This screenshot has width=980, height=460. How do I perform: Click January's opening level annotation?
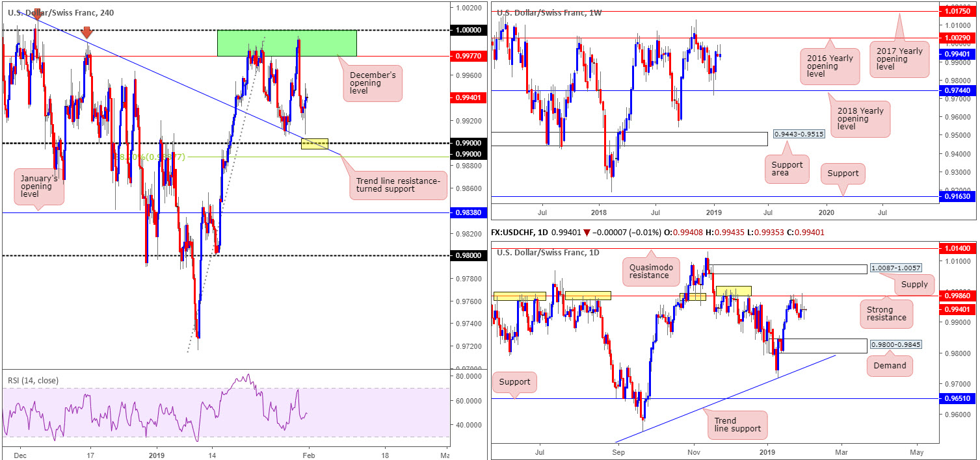click(40, 188)
